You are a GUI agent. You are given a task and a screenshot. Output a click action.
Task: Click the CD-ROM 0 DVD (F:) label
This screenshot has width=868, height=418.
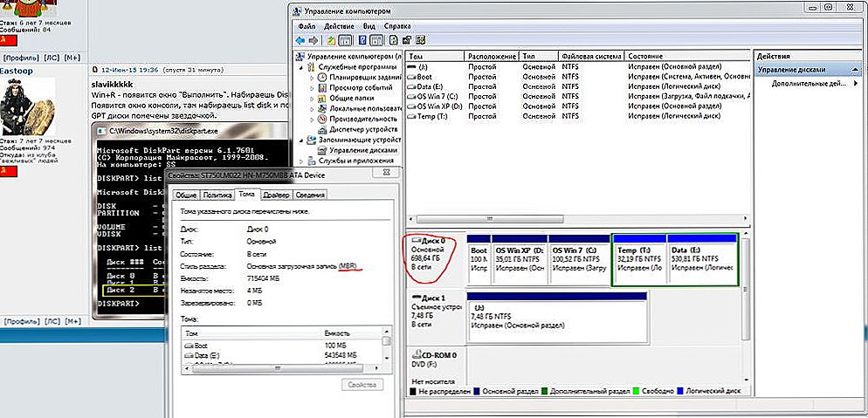(x=435, y=360)
